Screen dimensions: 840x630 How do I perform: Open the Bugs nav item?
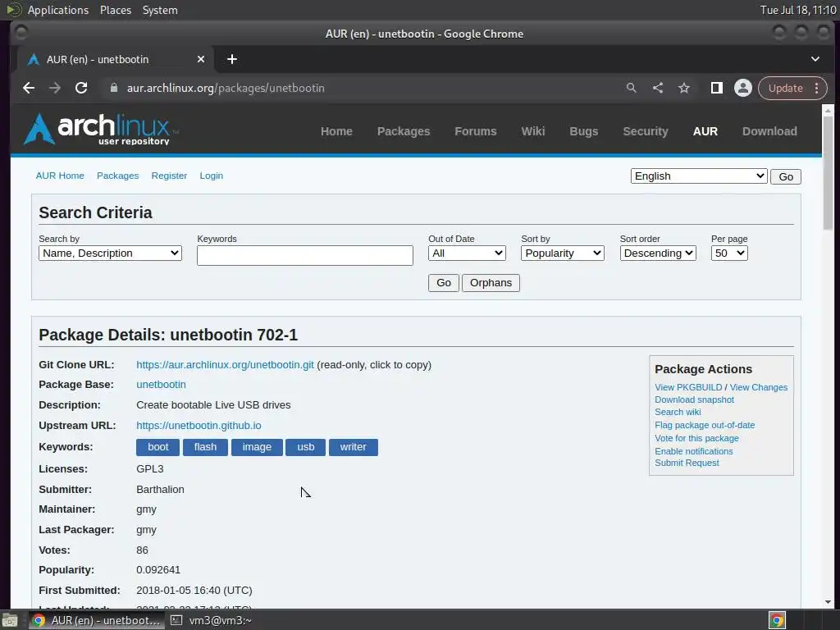click(x=584, y=131)
